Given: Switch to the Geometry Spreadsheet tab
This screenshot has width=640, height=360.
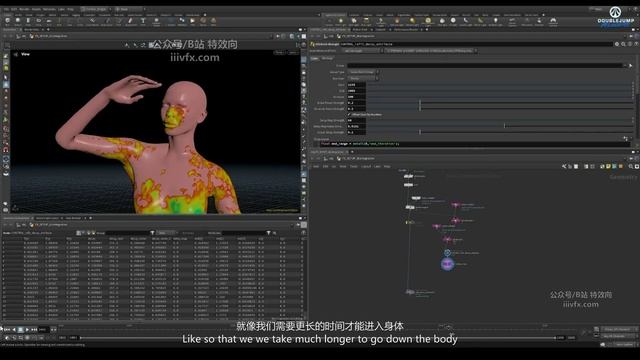Looking at the screenshot, I should (x=17, y=218).
